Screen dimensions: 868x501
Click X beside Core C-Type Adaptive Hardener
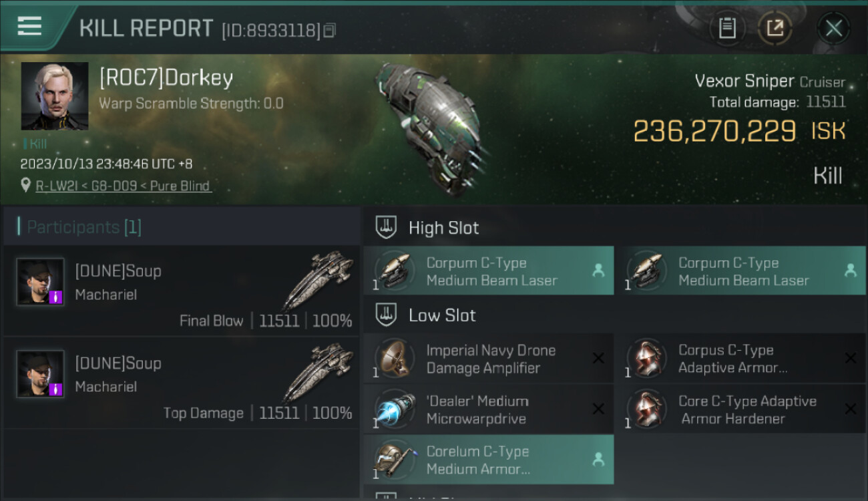click(x=850, y=409)
